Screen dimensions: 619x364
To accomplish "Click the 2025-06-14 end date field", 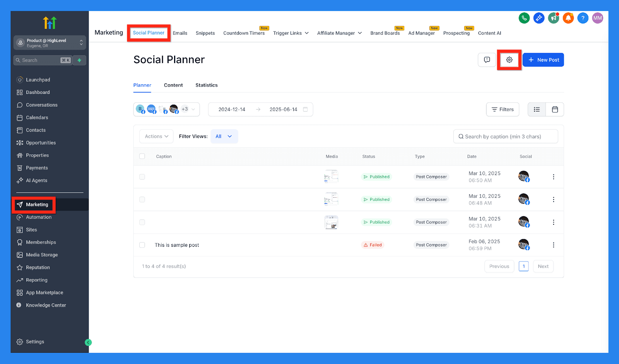I will 284,109.
